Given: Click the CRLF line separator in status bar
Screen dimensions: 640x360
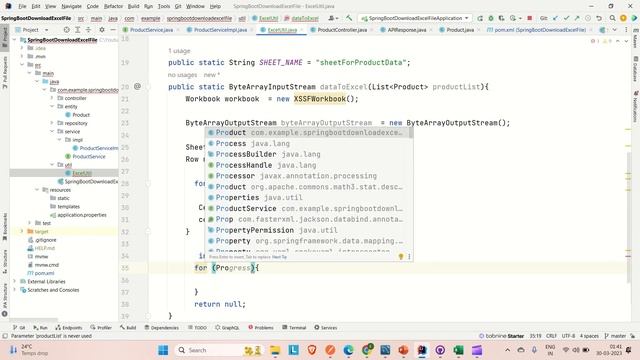Looking at the screenshot, I should click(551, 336).
